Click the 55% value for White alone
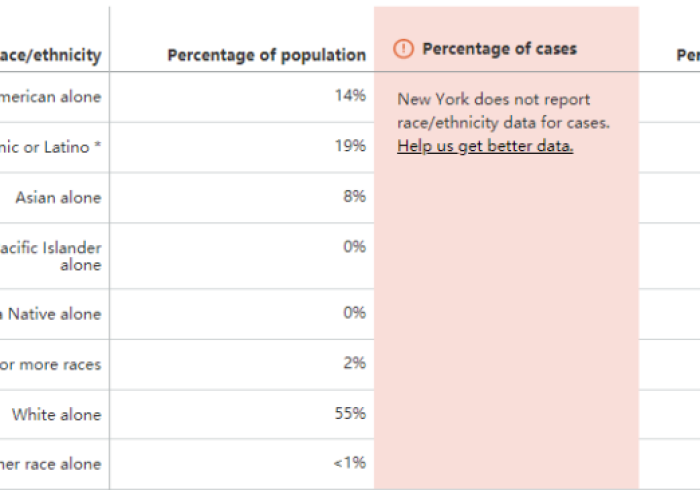 (351, 413)
